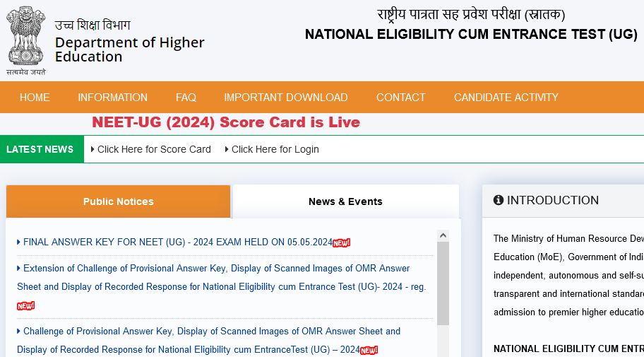Screen dimensions: 644x357
Task: Click the INTRODUCTION panel heading
Action: point(553,200)
